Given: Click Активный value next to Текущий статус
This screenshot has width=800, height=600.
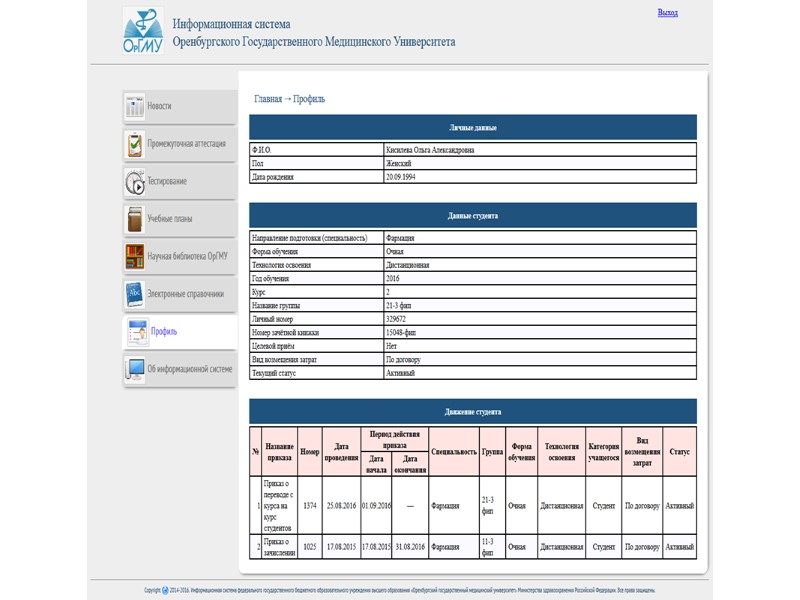Looking at the screenshot, I should [401, 373].
